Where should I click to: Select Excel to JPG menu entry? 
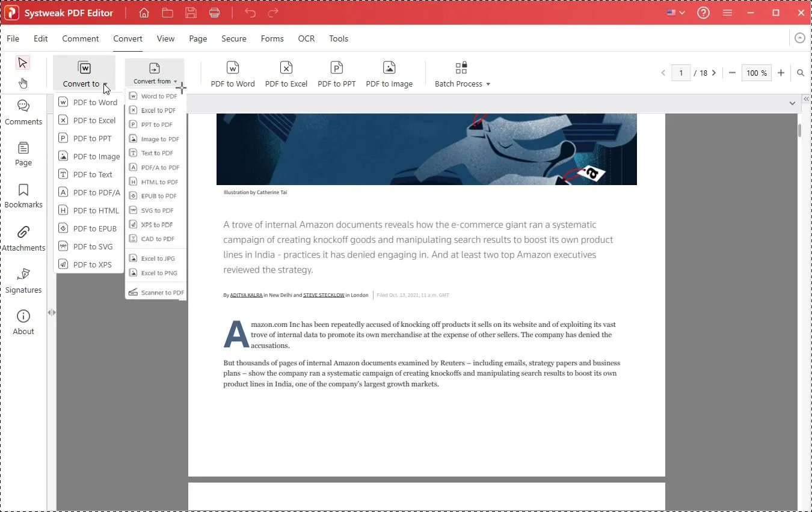pyautogui.click(x=155, y=258)
